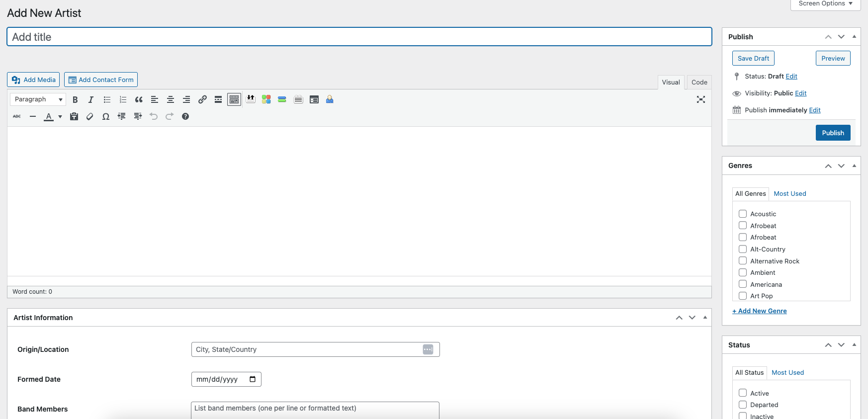This screenshot has width=868, height=419.
Task: Toggle bold formatting in editor toolbar
Action: pyautogui.click(x=75, y=99)
